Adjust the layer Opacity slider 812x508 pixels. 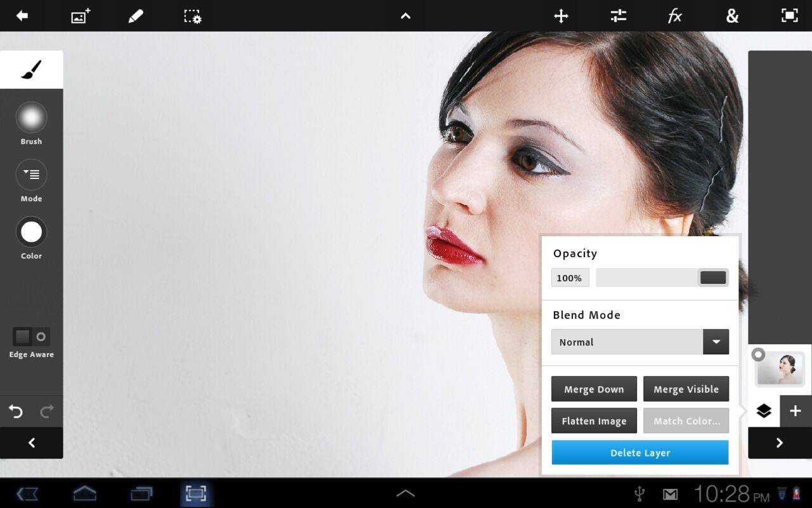[713, 277]
